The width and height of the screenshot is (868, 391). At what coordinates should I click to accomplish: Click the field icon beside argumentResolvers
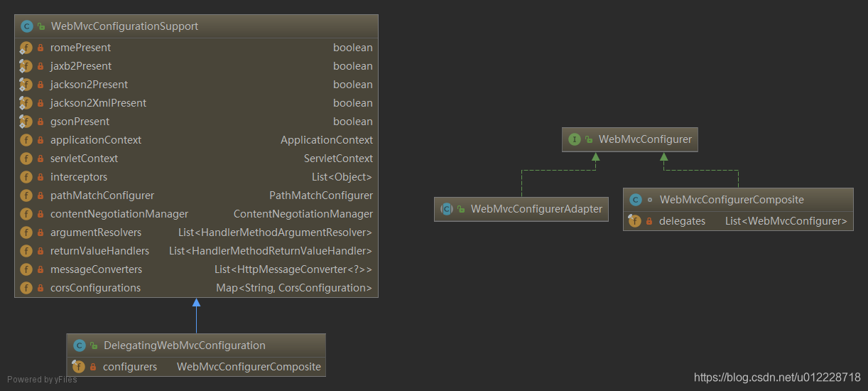26,232
